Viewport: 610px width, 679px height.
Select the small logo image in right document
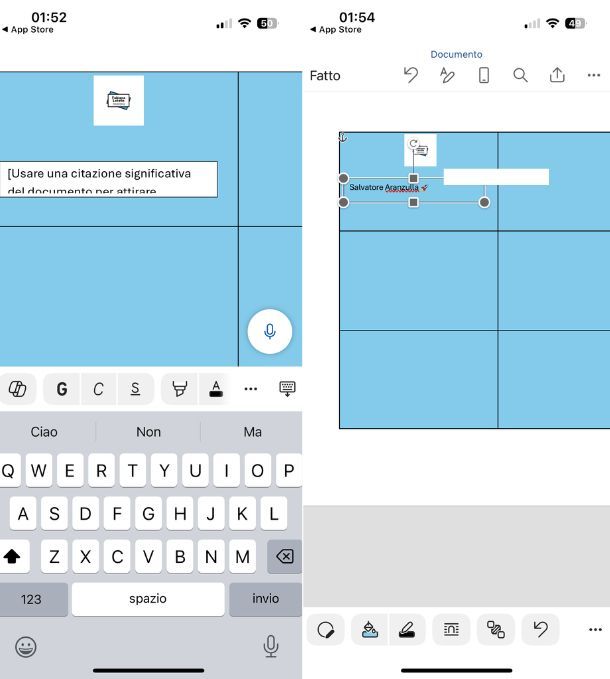(x=420, y=150)
